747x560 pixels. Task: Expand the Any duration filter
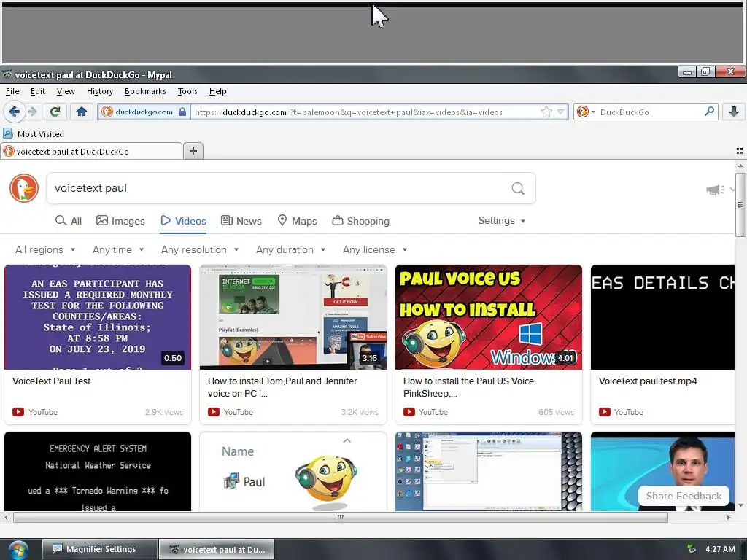click(x=290, y=249)
